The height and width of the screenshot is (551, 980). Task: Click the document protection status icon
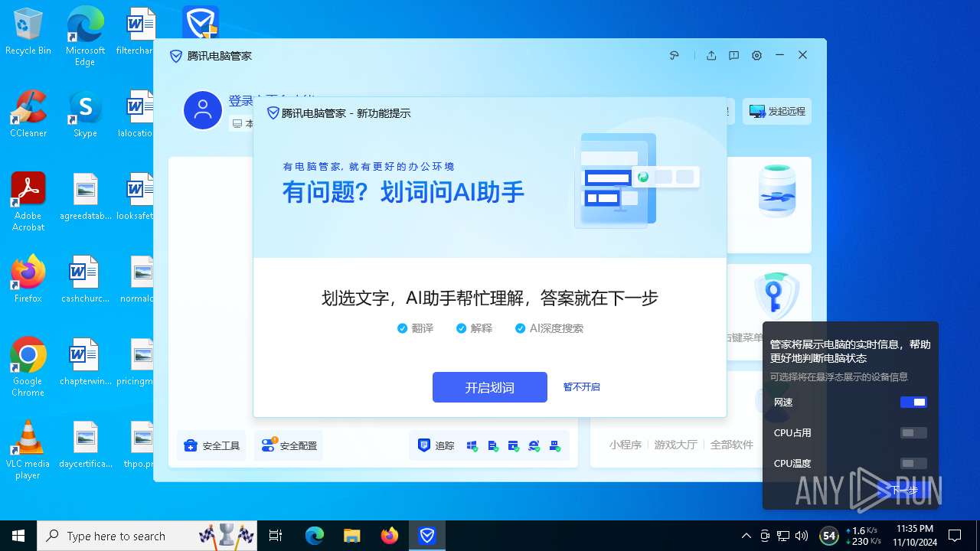[493, 445]
